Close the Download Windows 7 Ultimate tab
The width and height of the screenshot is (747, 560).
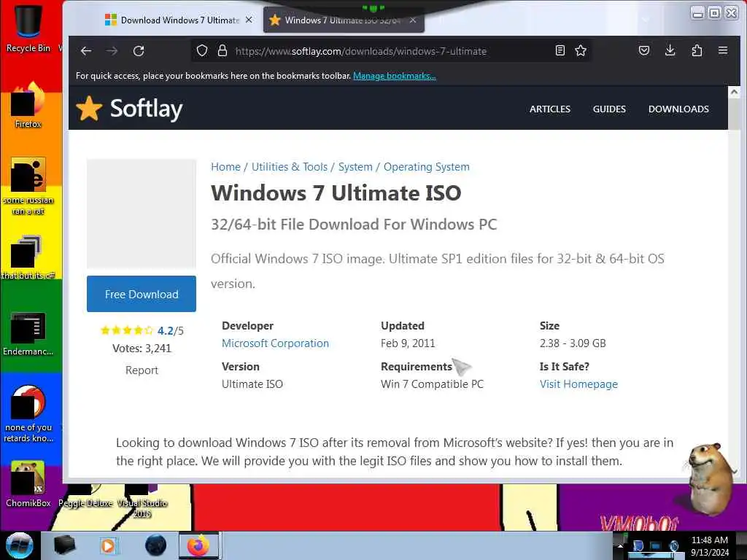(x=249, y=20)
